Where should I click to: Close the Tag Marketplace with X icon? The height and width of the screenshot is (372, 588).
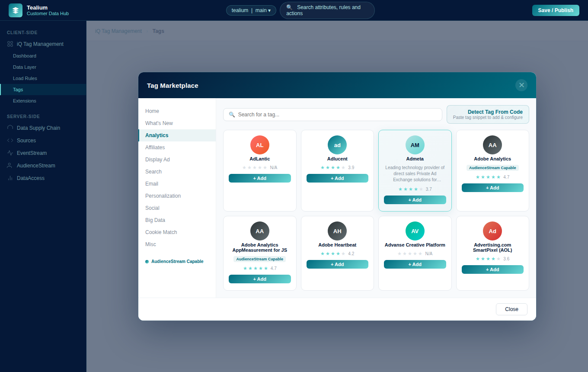coord(521,85)
